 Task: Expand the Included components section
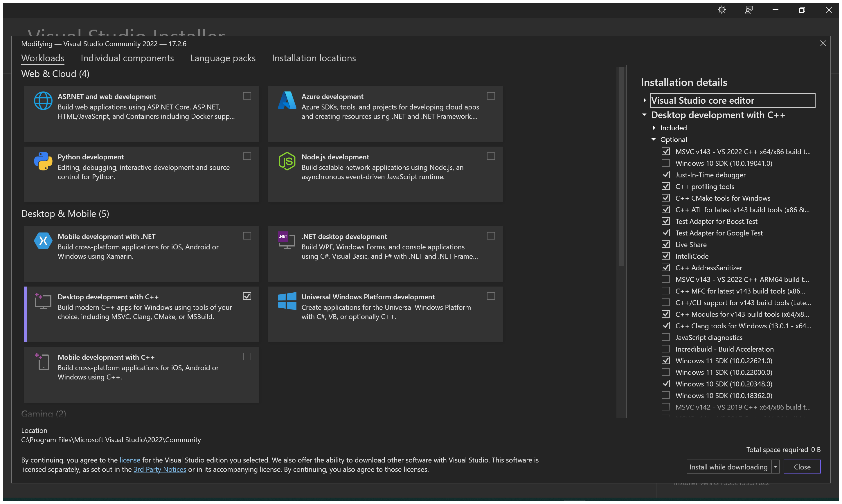tap(654, 128)
